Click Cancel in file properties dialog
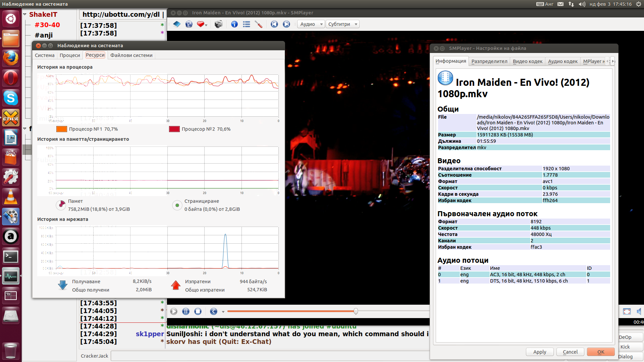644x362 pixels. point(570,352)
